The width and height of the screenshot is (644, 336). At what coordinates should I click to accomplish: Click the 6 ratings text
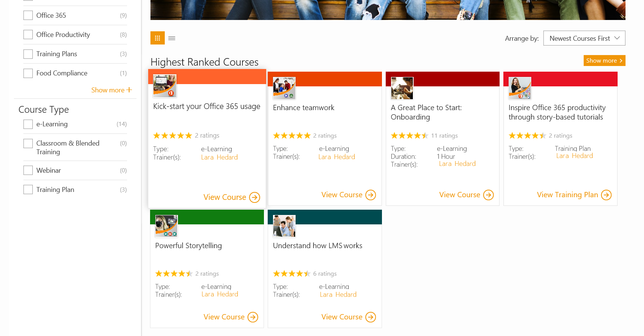325,274
